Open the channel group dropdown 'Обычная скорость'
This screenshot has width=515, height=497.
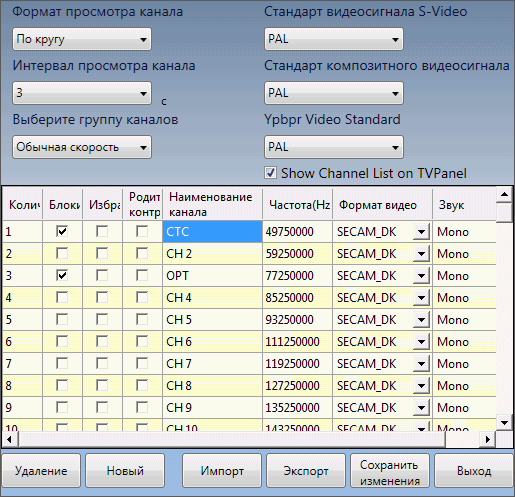[x=82, y=147]
